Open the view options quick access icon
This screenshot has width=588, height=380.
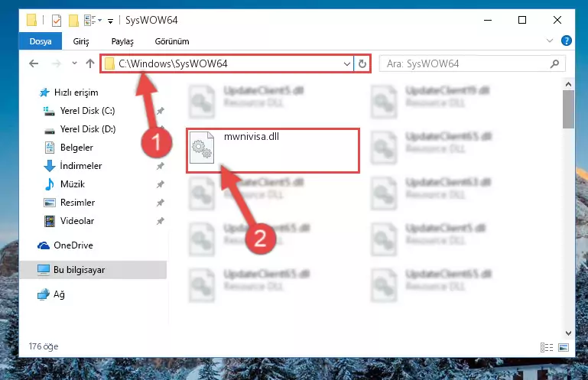pos(93,20)
